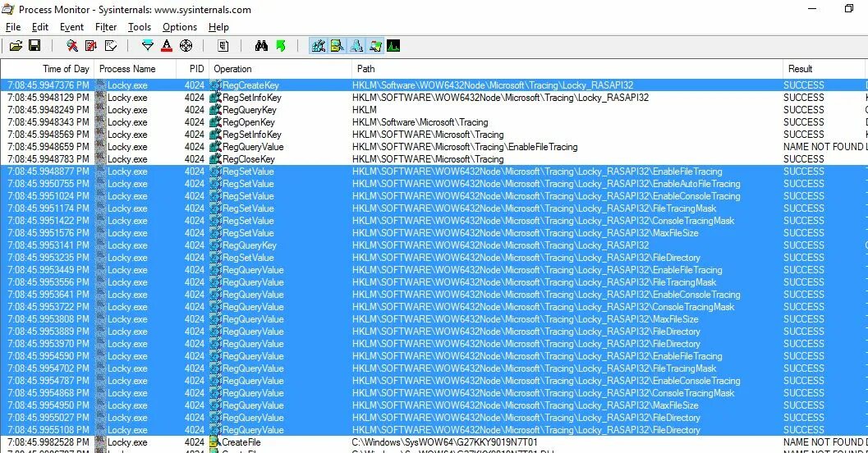Sort by the PID column header
Viewport: 868px width, 453px height.
pos(193,69)
